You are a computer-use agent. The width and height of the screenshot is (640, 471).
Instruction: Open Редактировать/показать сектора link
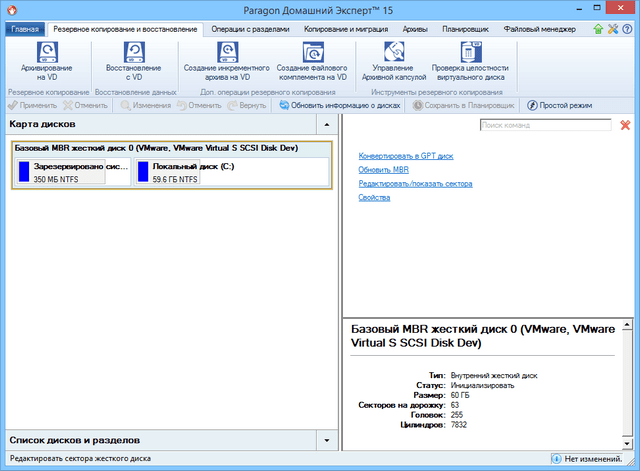(415, 184)
